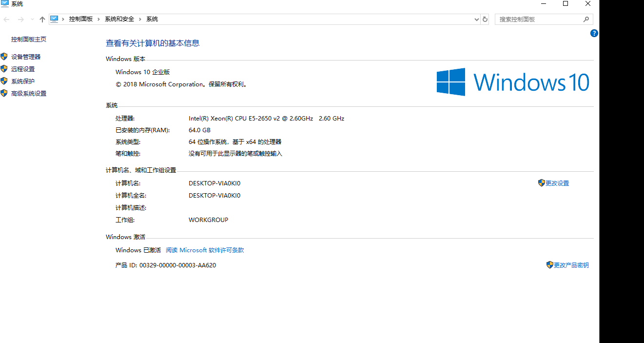
Task: Select 系统和安全 in the breadcrumb path
Action: click(x=119, y=19)
